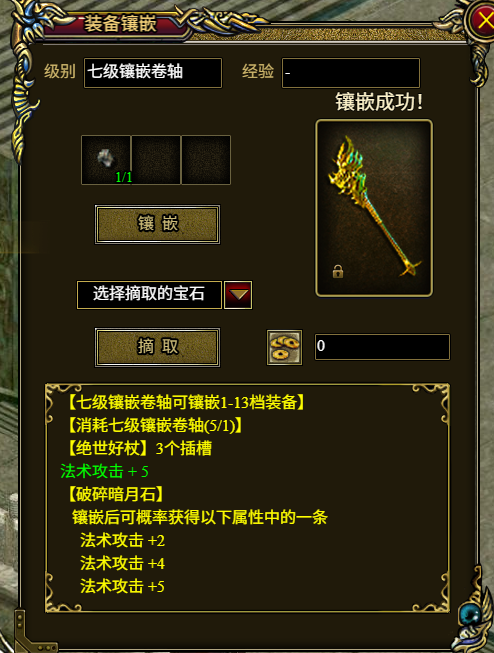Select the third empty gem slot

pyautogui.click(x=206, y=160)
